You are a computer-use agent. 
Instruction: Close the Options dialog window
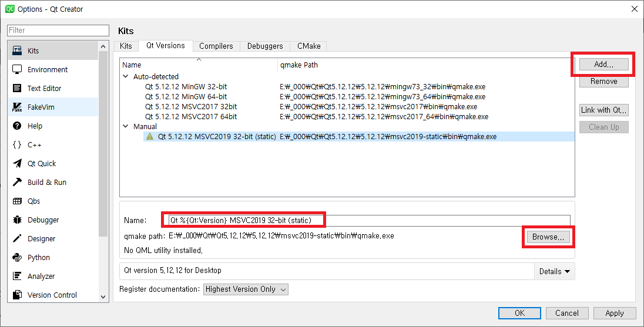[634, 9]
